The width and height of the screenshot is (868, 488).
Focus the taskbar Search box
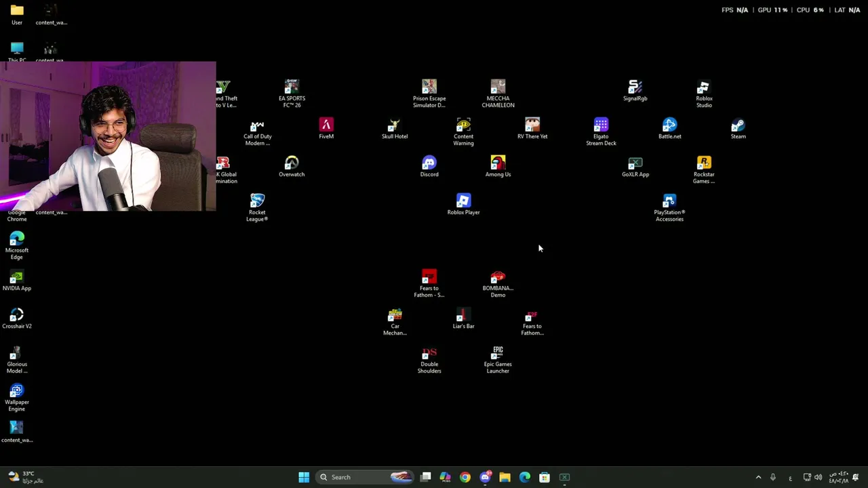[366, 477]
